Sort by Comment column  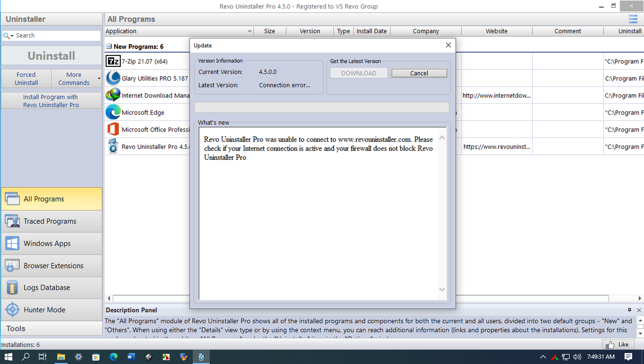click(x=568, y=31)
